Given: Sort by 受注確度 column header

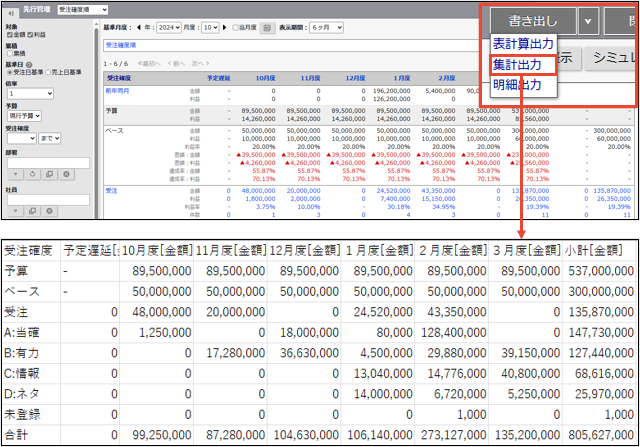Looking at the screenshot, I should (119, 78).
